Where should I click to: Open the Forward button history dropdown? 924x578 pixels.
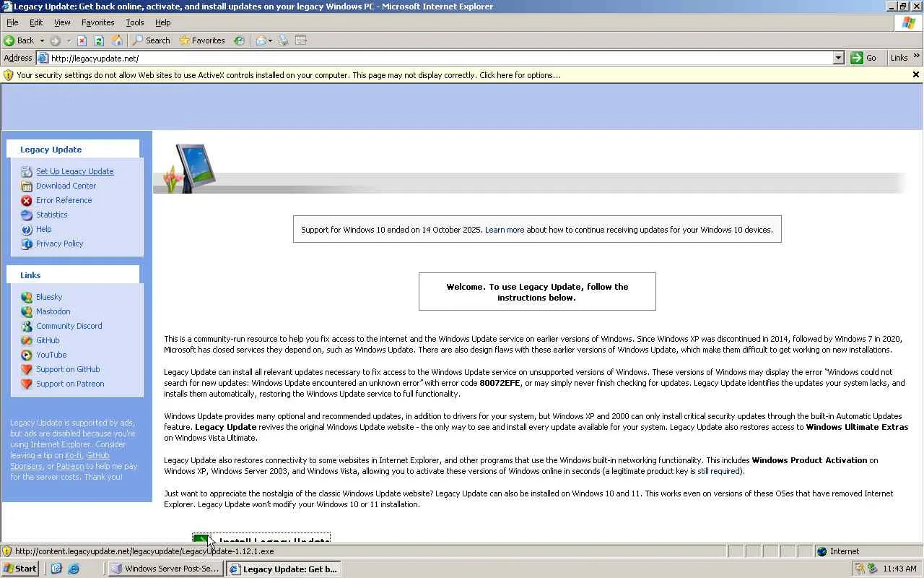(69, 40)
